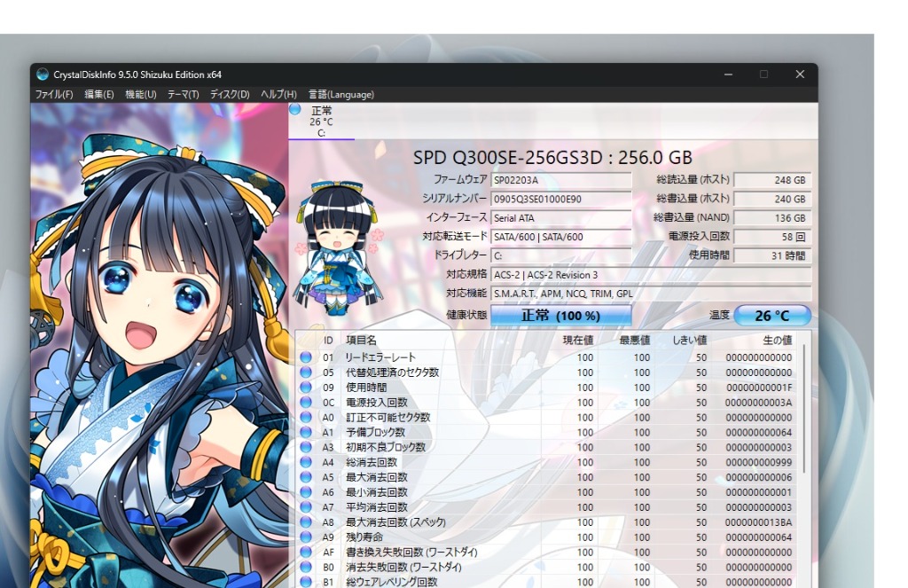Click the firmware field SP02203A

pos(560,180)
